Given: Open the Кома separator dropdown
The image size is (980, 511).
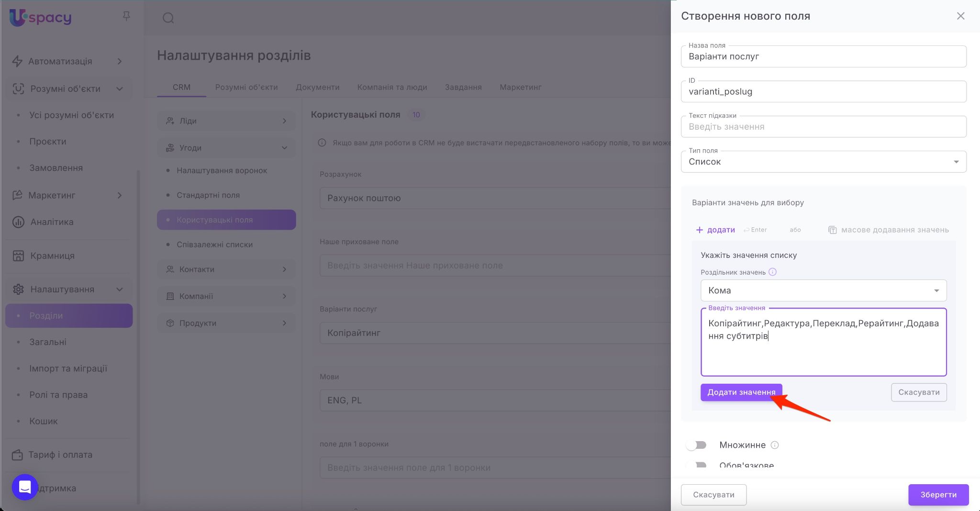Looking at the screenshot, I should 823,290.
